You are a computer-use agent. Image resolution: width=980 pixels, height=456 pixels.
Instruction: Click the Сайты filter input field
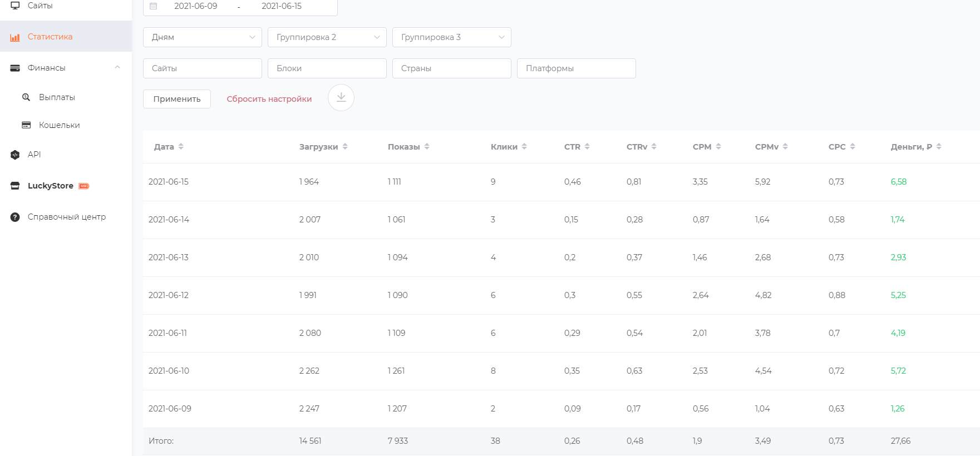[203, 68]
